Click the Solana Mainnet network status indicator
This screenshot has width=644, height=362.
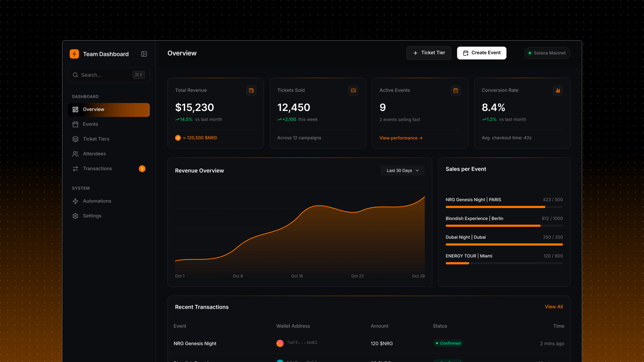point(547,53)
